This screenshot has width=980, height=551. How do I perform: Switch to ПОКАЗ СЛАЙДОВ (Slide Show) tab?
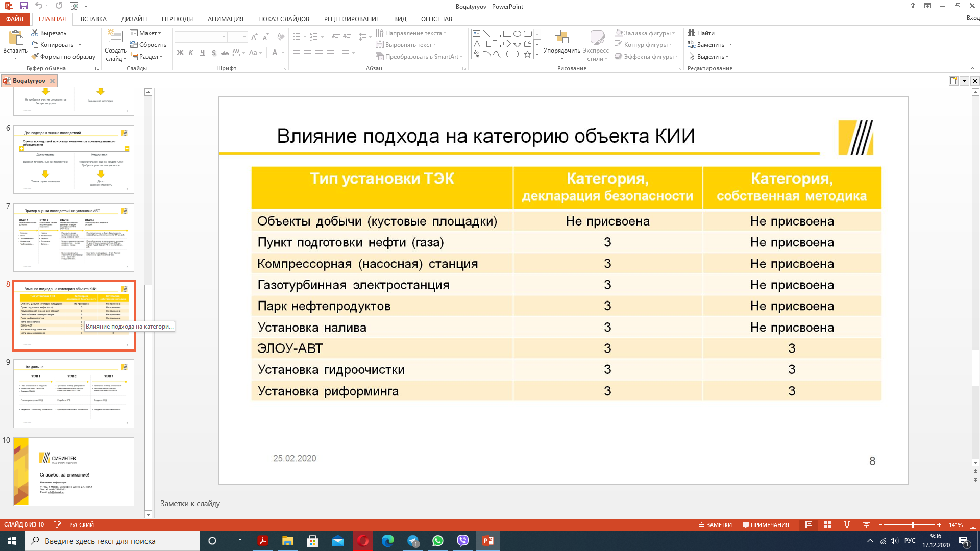tap(283, 19)
